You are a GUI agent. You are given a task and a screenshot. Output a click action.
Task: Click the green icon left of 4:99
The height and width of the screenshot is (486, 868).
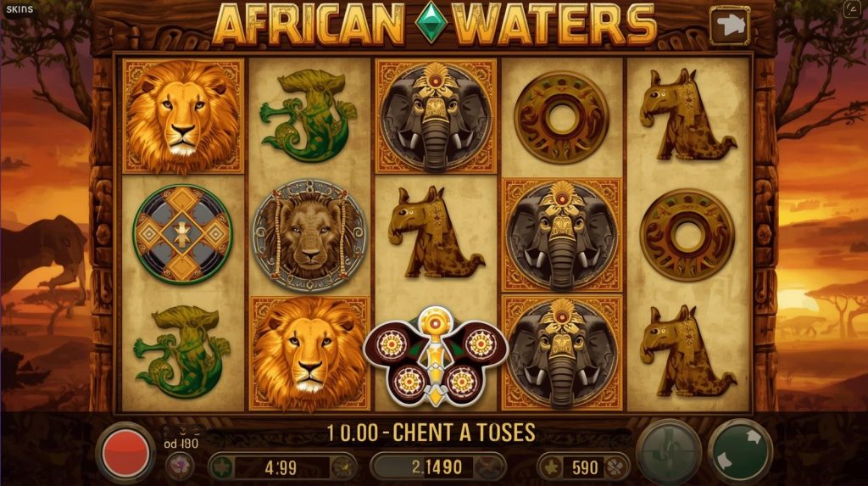click(x=220, y=467)
